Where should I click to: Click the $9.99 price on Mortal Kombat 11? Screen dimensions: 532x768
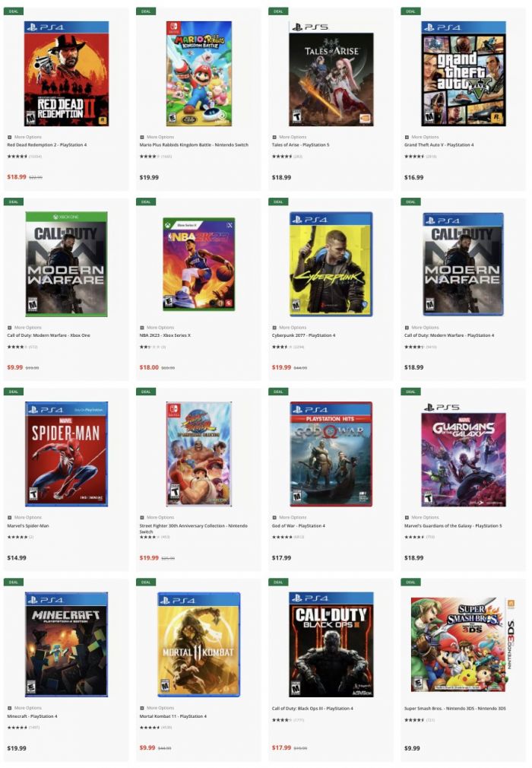147,748
